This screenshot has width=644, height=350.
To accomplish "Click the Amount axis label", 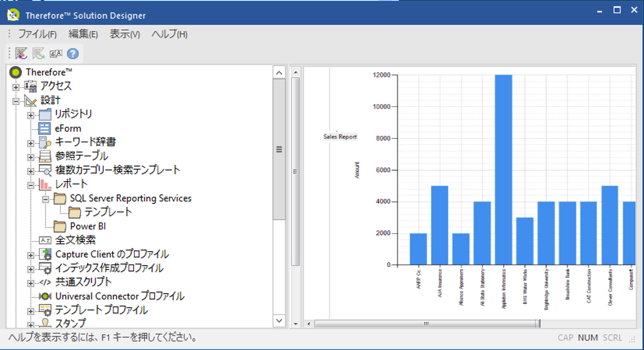I will click(x=357, y=170).
